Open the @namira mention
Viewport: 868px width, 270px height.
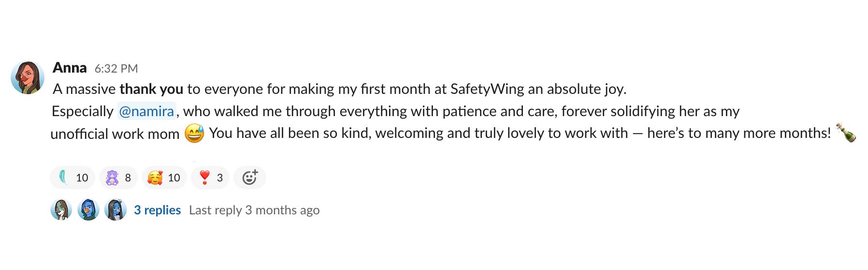click(146, 111)
